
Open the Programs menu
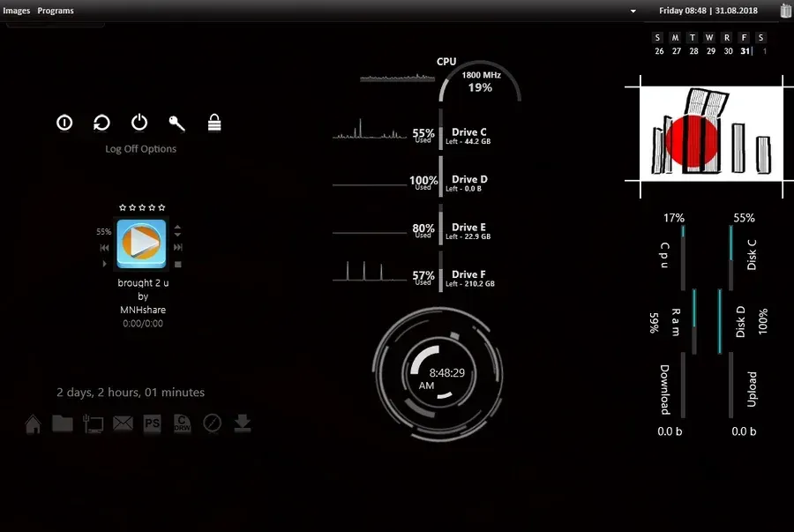(x=56, y=11)
